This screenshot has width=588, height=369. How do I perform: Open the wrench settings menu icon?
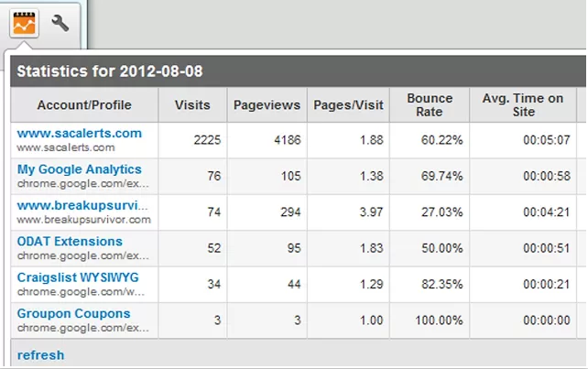(60, 23)
